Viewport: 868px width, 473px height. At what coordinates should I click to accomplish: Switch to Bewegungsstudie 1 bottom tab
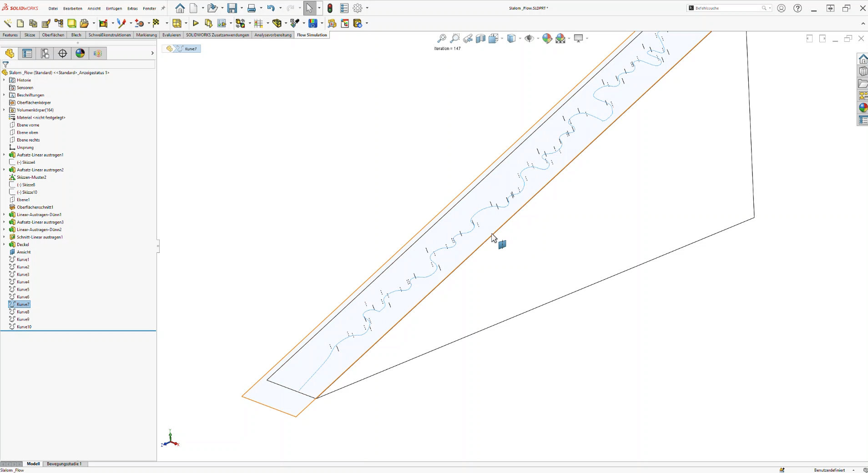coord(64,464)
